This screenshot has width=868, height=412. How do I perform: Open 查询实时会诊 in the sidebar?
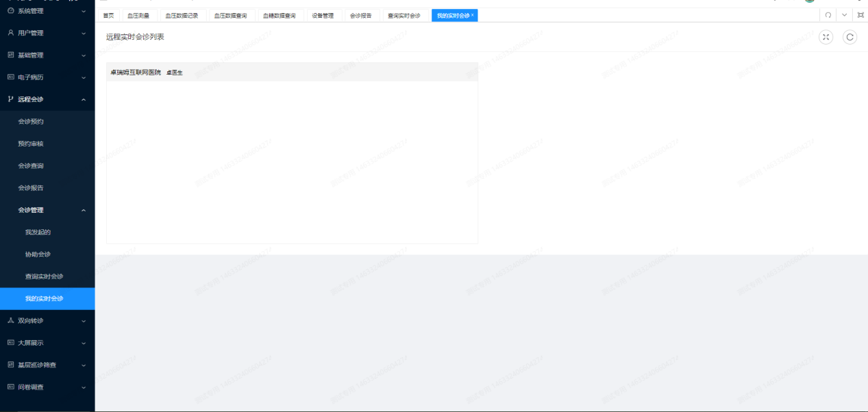point(44,276)
